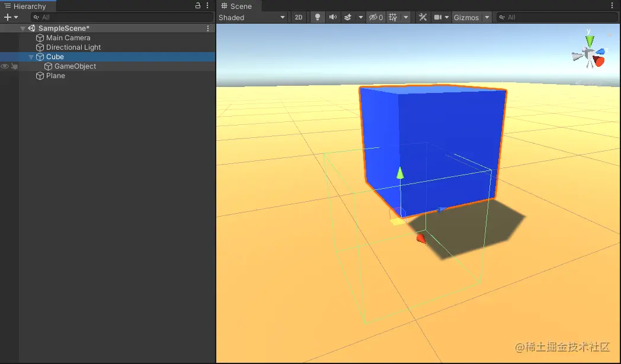Open the SampleScene row three-dot menu
The height and width of the screenshot is (364, 621).
click(x=208, y=28)
